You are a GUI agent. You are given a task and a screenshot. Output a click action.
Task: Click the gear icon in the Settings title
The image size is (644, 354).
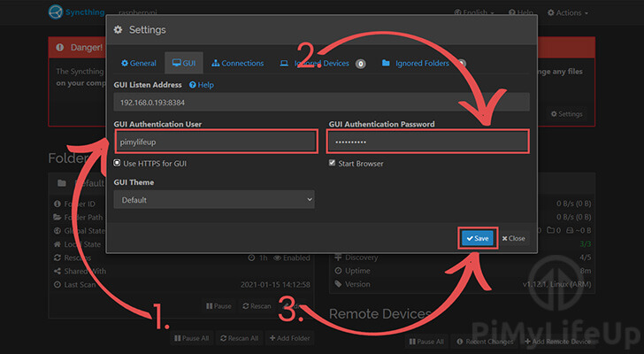coord(118,29)
